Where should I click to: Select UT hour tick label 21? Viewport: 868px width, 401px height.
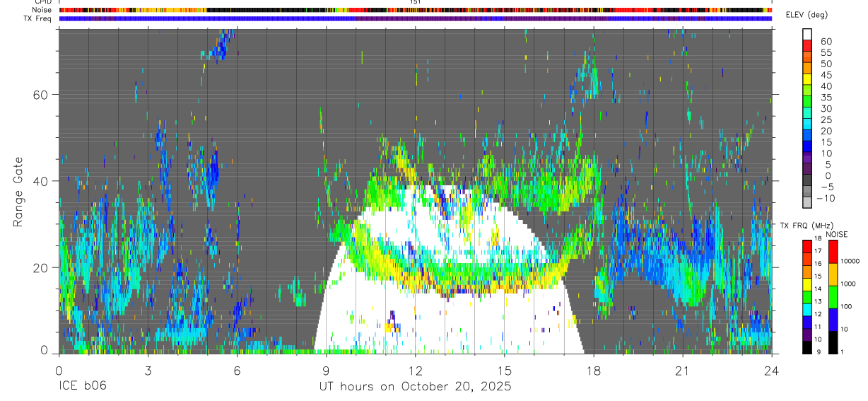[683, 371]
